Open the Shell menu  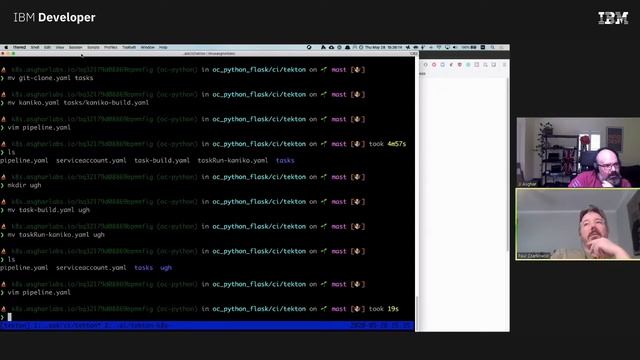[35, 47]
